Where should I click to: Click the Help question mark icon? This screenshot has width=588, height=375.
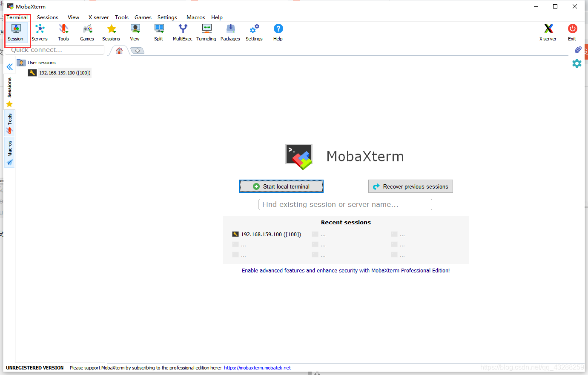(278, 32)
